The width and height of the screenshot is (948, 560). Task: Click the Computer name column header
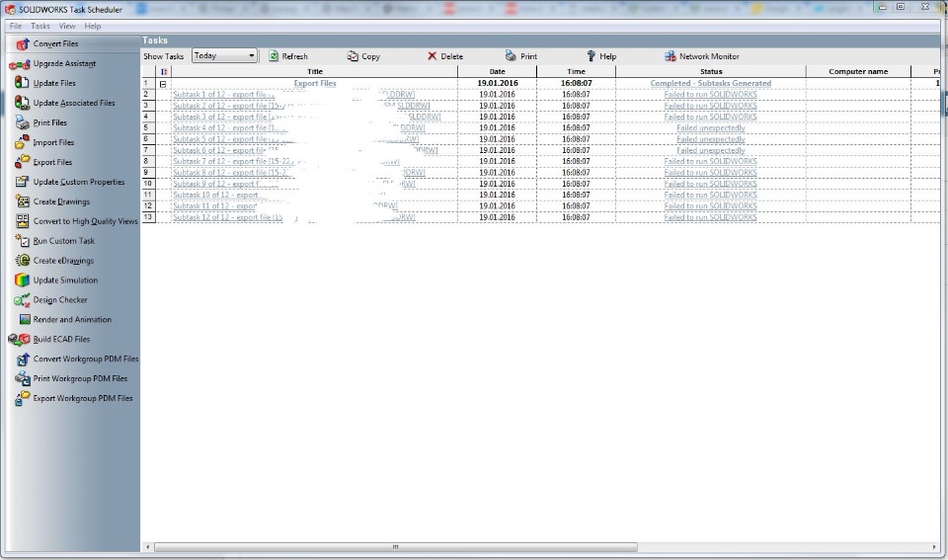click(x=858, y=71)
